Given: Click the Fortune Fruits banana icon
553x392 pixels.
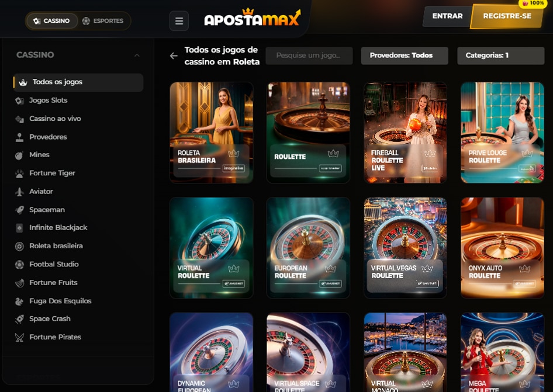Looking at the screenshot, I should click(19, 283).
